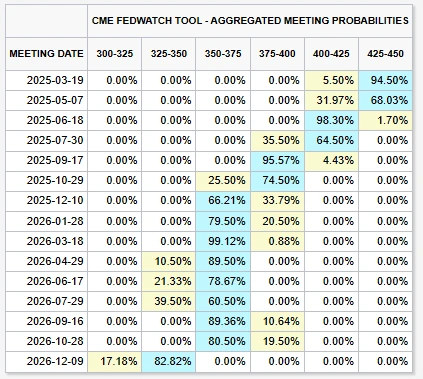Select the 82.82% probability cell
This screenshot has height=379, width=423.
tap(169, 361)
